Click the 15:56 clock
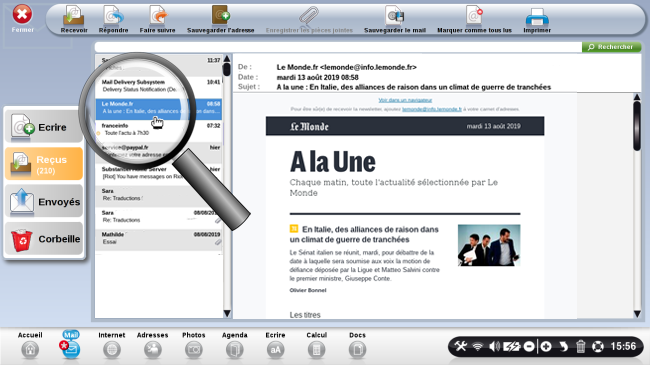The height and width of the screenshot is (365, 650). [623, 346]
